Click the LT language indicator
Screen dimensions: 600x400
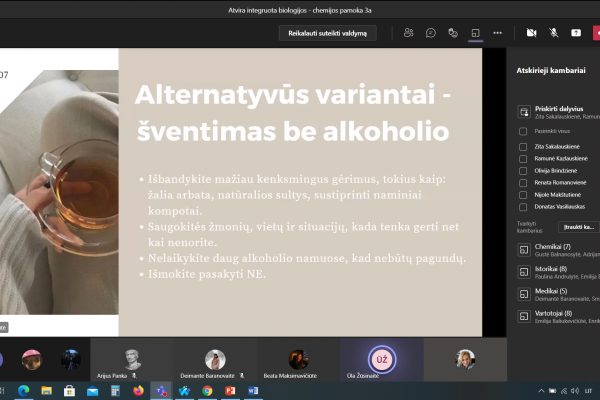click(588, 391)
